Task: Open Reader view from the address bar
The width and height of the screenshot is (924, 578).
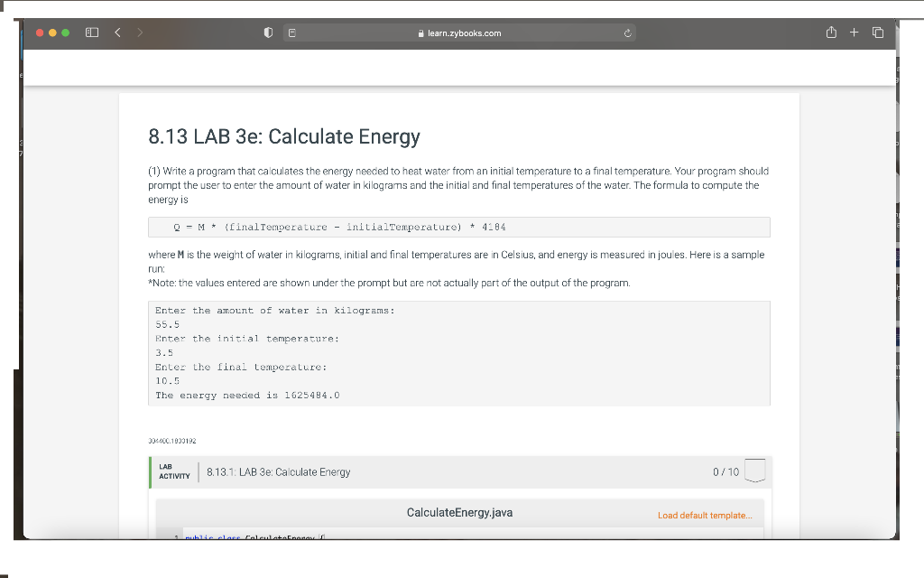Action: [x=291, y=32]
